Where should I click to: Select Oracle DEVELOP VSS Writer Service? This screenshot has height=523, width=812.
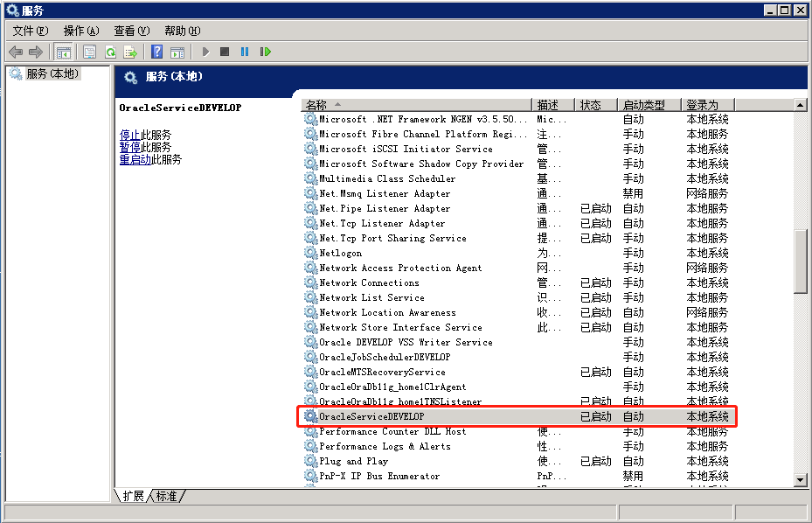pyautogui.click(x=406, y=342)
